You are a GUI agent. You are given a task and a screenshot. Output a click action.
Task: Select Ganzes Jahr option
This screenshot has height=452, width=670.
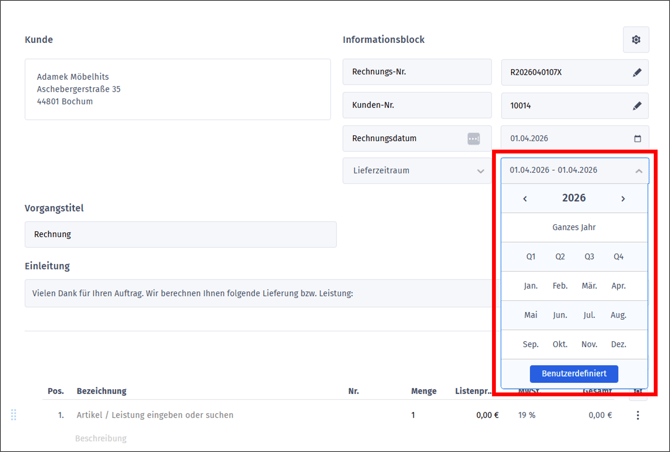pos(574,227)
